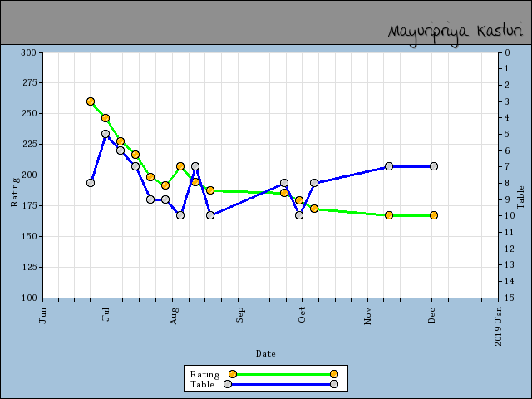Click the '12' right axis label
The image size is (532, 399).
point(510,249)
